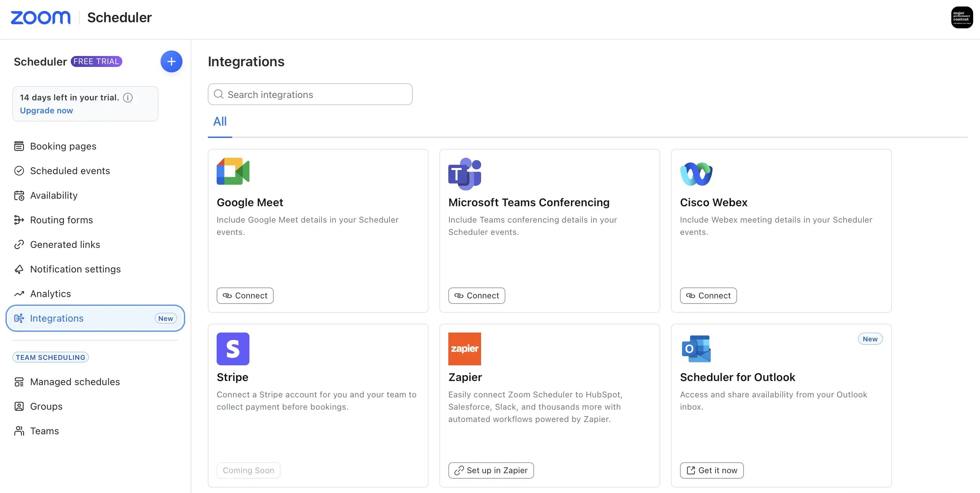The width and height of the screenshot is (980, 493).
Task: Click the Analytics chart icon
Action: [x=19, y=294]
